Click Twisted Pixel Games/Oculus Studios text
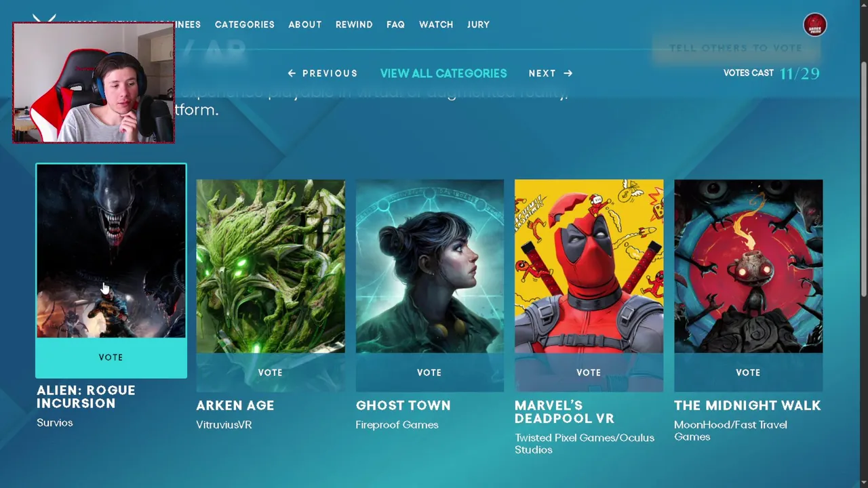The image size is (868, 488). pos(584,443)
